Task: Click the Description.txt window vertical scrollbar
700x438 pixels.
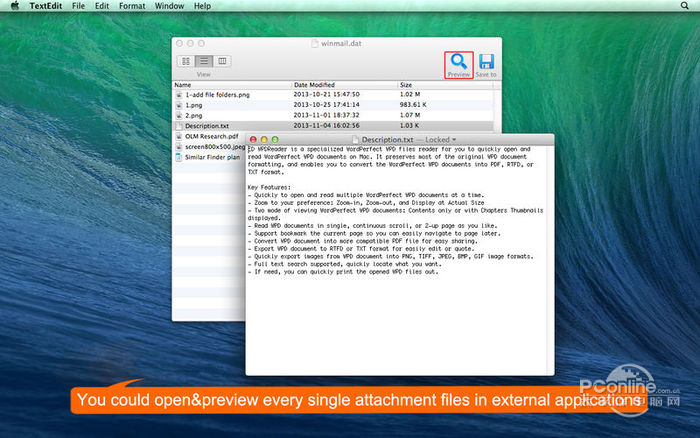Action: (x=550, y=260)
